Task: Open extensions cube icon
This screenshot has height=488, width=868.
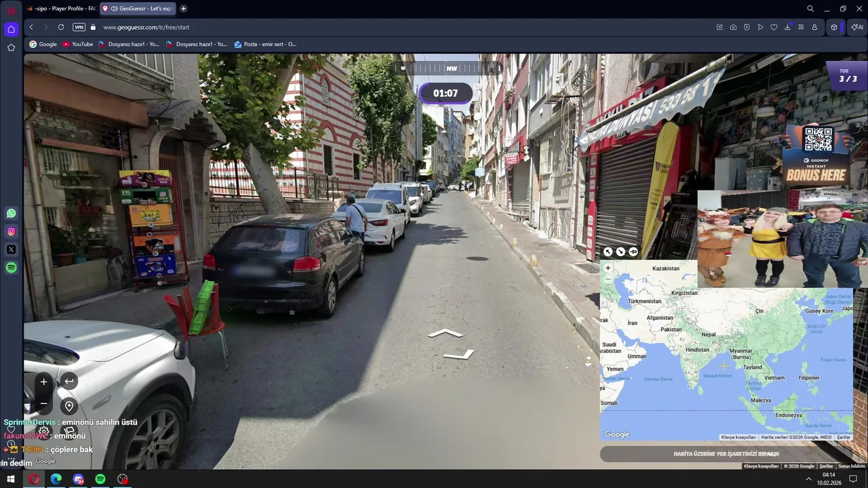Action: click(x=834, y=27)
